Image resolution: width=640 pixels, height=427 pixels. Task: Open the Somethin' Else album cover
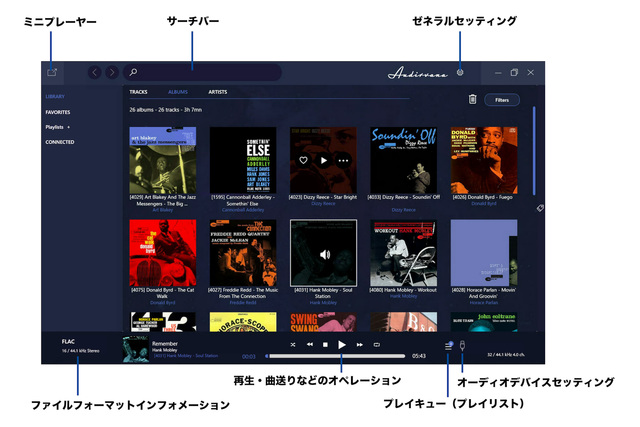(x=243, y=160)
